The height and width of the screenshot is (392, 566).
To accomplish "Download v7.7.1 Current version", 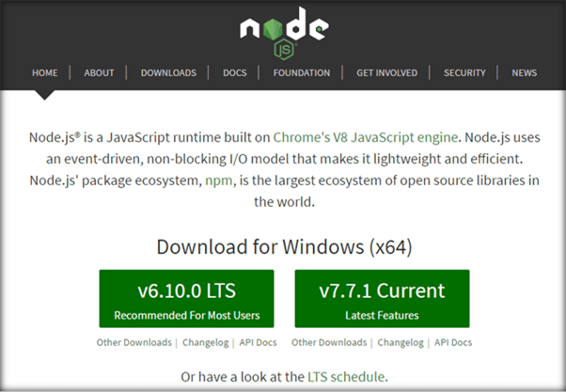I will [381, 299].
